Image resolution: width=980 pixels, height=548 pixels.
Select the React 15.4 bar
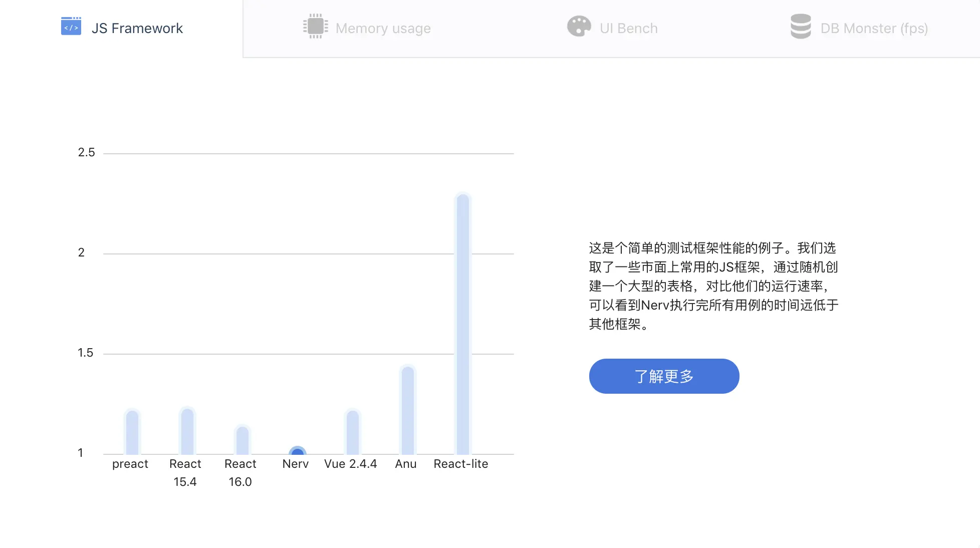click(187, 431)
